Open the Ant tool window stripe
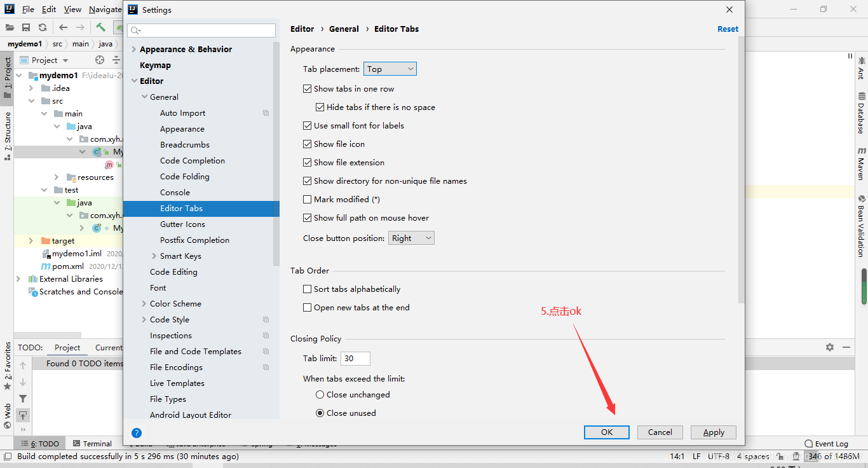The height and width of the screenshot is (468, 868). (x=862, y=67)
